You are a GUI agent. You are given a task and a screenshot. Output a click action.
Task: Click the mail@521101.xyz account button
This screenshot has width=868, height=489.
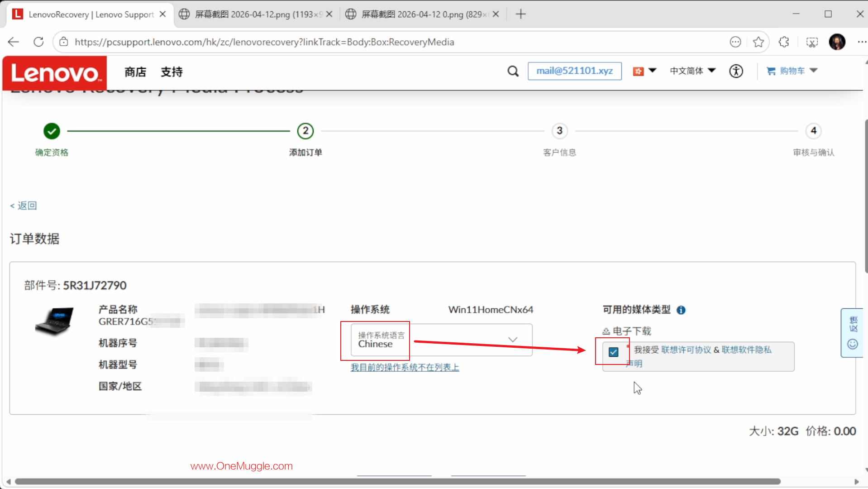tap(575, 71)
